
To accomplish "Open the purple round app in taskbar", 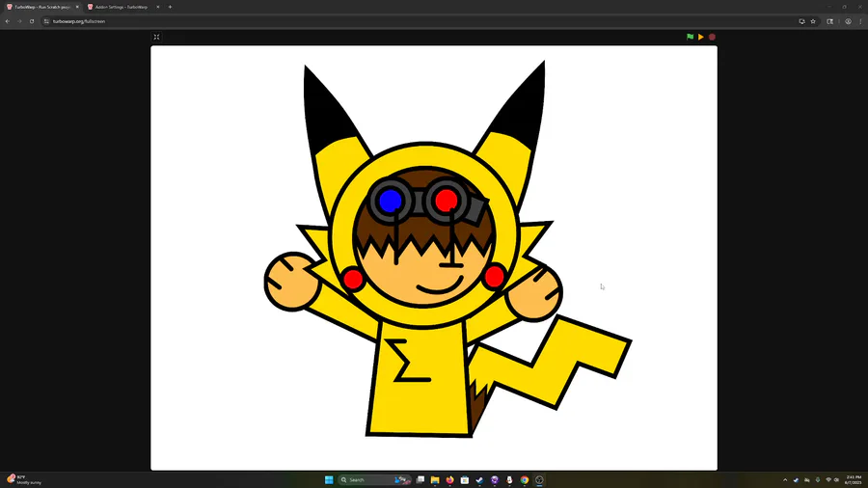I will [x=495, y=479].
